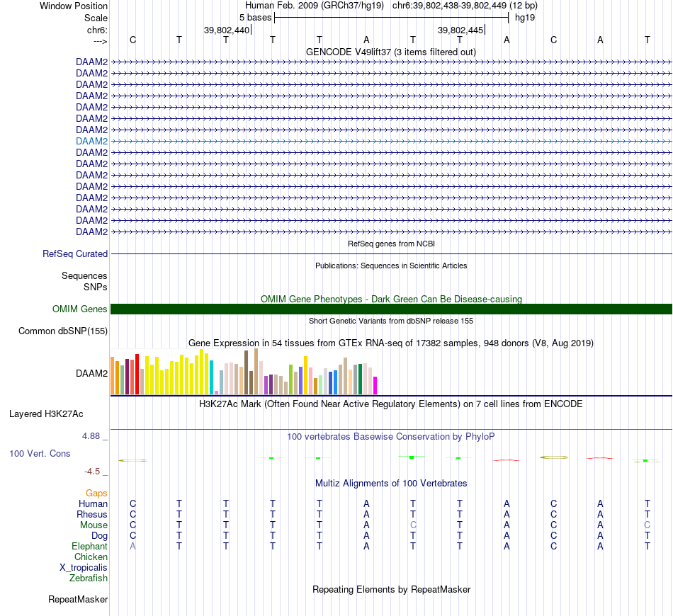Click 'Repeating Elements by RepeatMasker' title
This screenshot has width=673, height=616.
click(392, 589)
